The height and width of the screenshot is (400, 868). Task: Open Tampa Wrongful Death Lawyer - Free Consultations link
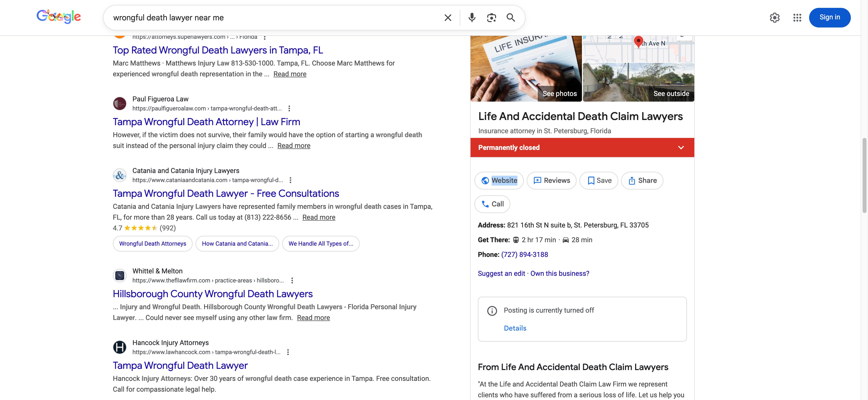point(226,193)
